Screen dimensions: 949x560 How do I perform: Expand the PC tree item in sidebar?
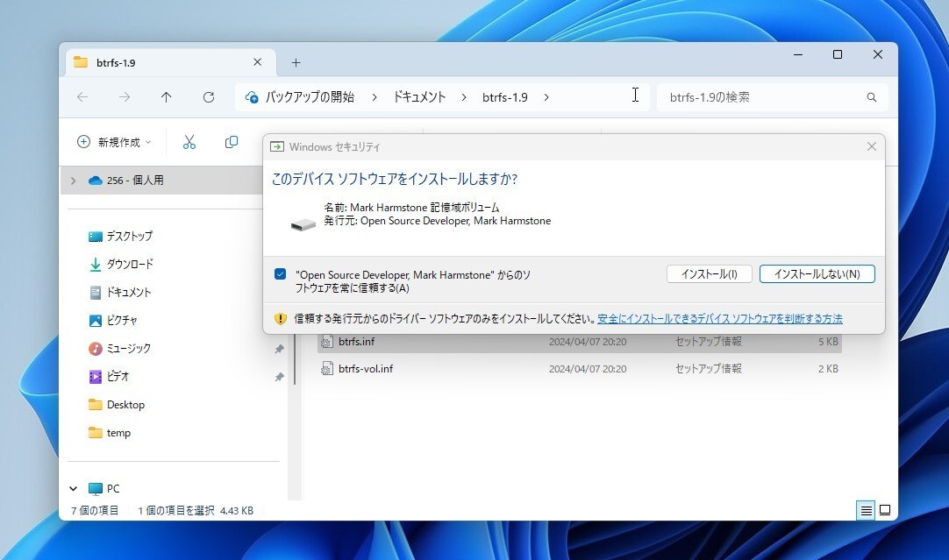(x=73, y=488)
